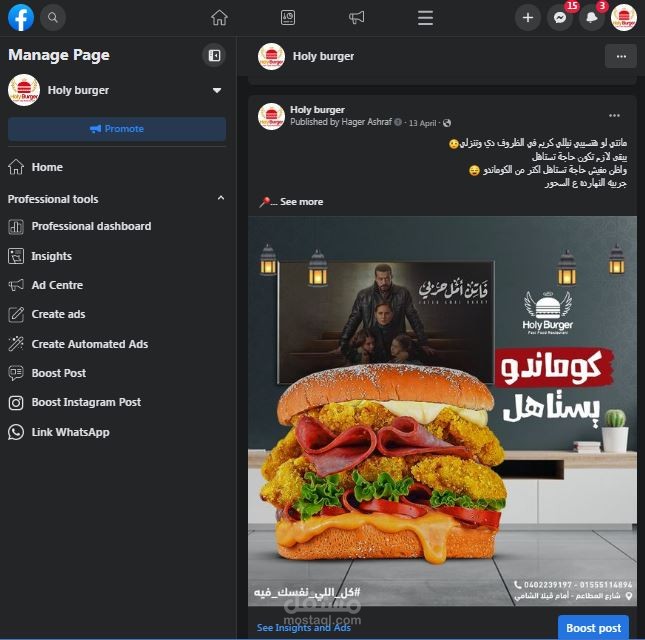Click the Manage Page heading
The height and width of the screenshot is (640, 645).
click(59, 55)
